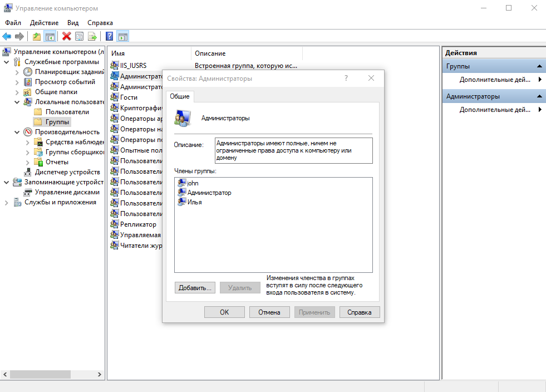This screenshot has width=546, height=392.
Task: Click the Администратор member icon in dialog
Action: tap(182, 192)
